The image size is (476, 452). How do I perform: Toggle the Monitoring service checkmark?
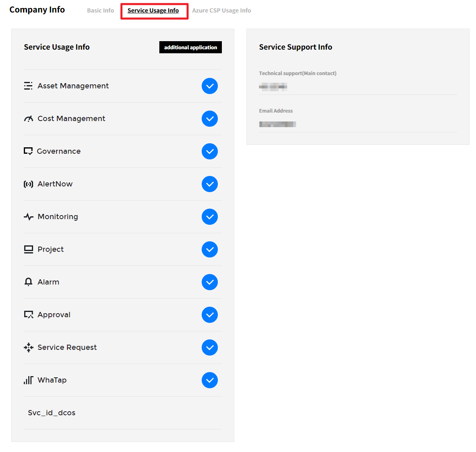(210, 217)
